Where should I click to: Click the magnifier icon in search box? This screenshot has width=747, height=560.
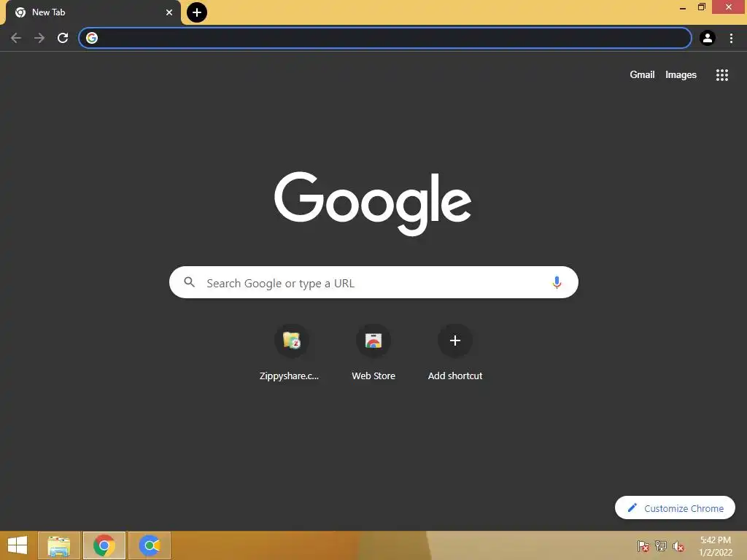[x=189, y=282]
